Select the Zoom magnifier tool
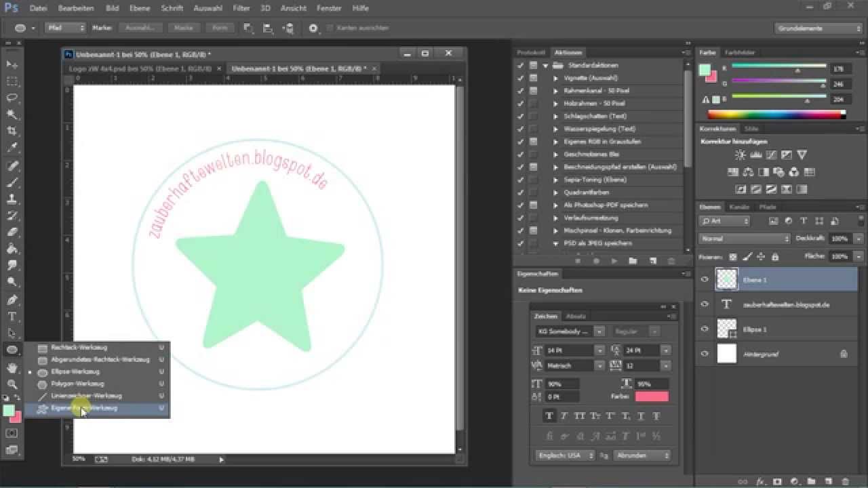The image size is (868, 488). 12,384
